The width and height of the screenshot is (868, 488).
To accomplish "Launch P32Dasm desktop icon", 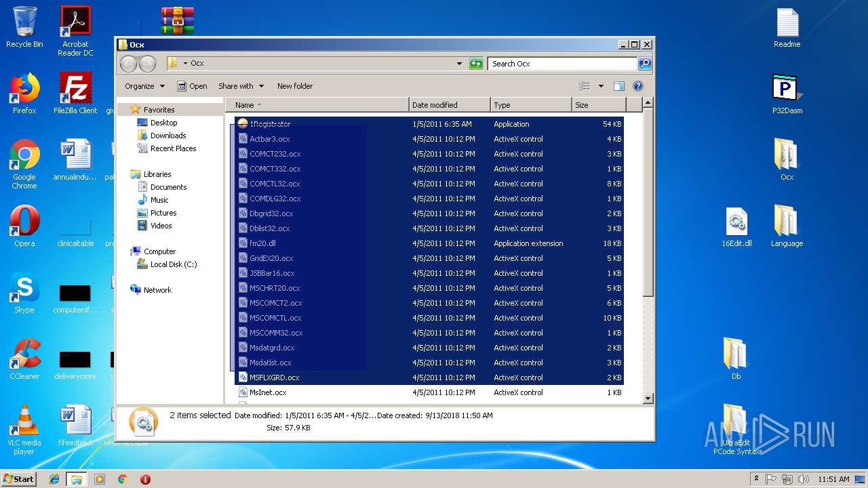I will (x=787, y=94).
